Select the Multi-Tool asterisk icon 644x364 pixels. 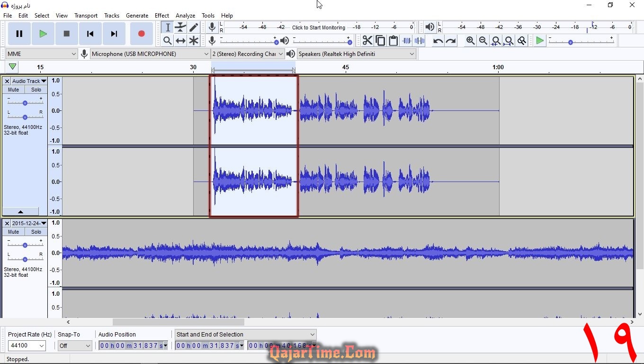point(194,41)
